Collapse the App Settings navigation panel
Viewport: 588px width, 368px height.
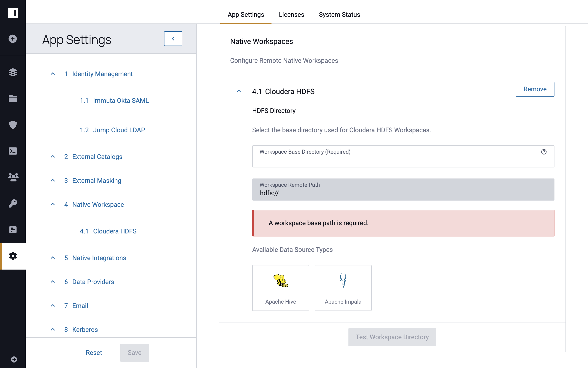click(173, 38)
